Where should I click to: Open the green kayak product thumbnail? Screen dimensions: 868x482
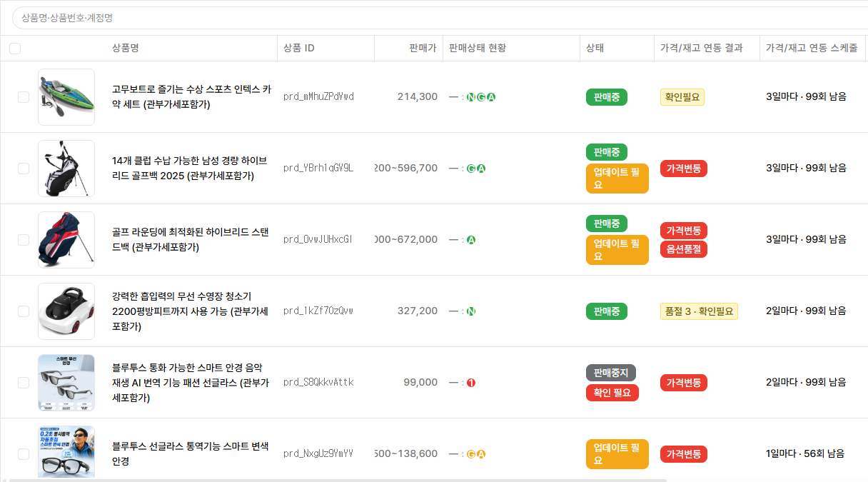[x=66, y=97]
